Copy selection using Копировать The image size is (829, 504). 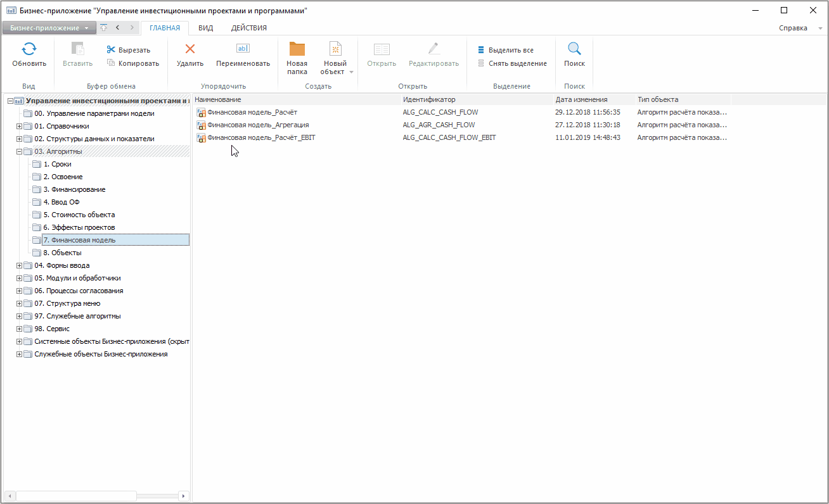[133, 63]
